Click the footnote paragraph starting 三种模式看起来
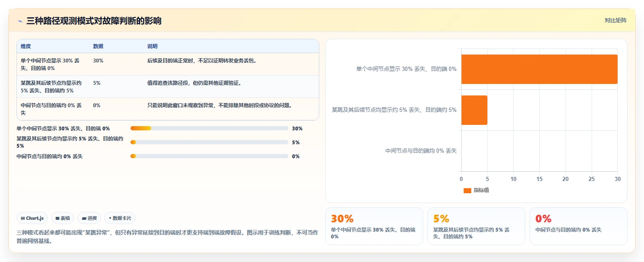Viewport: 644px width, 262px height. 167,237
